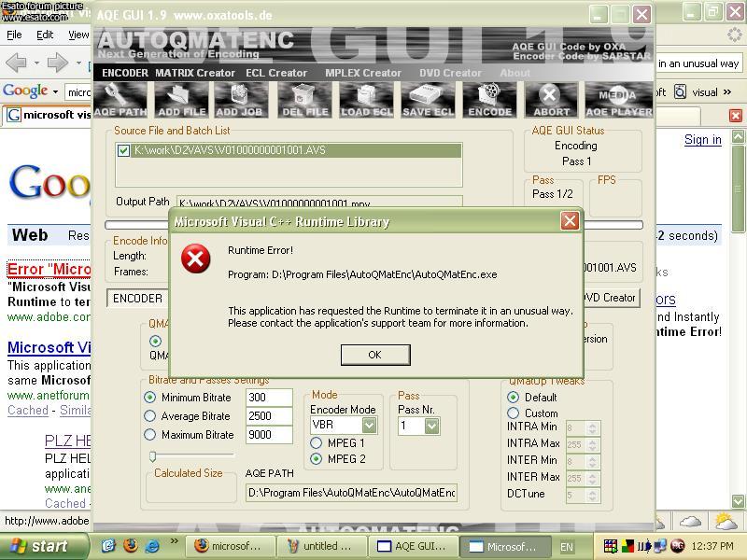Close the Runtime Library error dialog
747x560 pixels.
tap(570, 221)
